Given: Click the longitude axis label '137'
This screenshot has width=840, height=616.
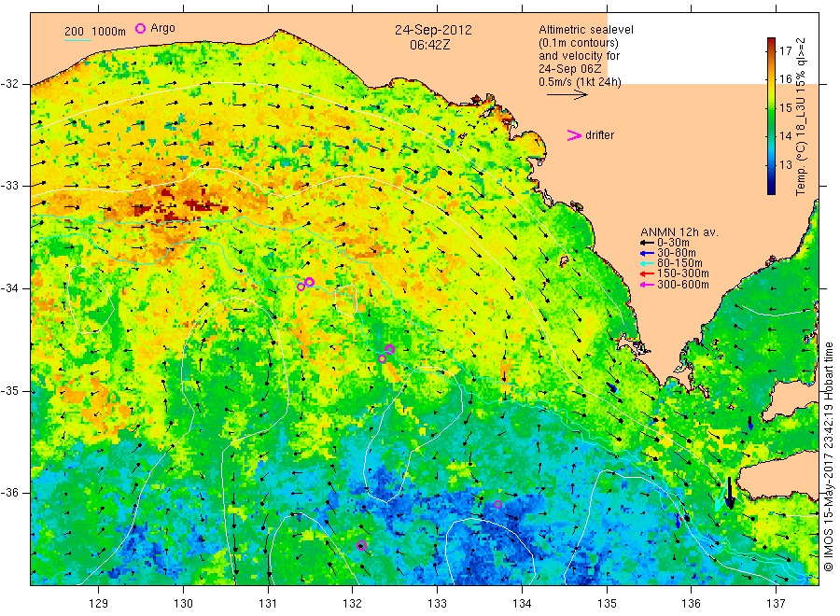Looking at the screenshot, I should pyautogui.click(x=776, y=604).
